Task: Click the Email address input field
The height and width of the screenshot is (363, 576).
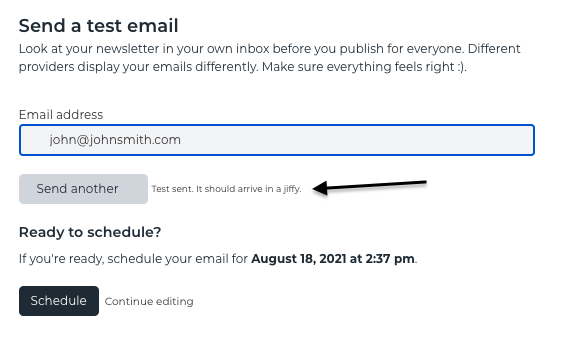Action: 277,140
